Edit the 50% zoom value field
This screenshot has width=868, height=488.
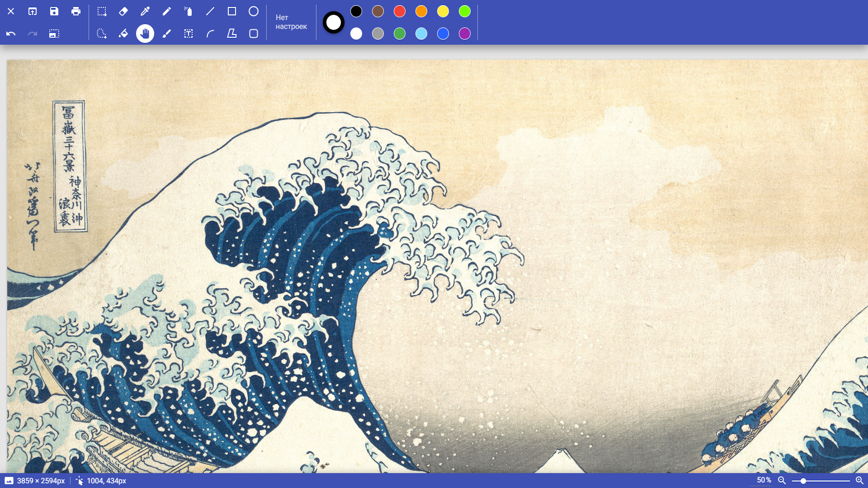click(764, 481)
